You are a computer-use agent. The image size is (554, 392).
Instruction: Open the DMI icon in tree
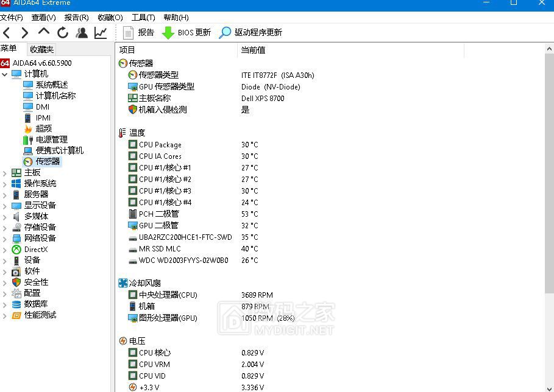pyautogui.click(x=27, y=107)
